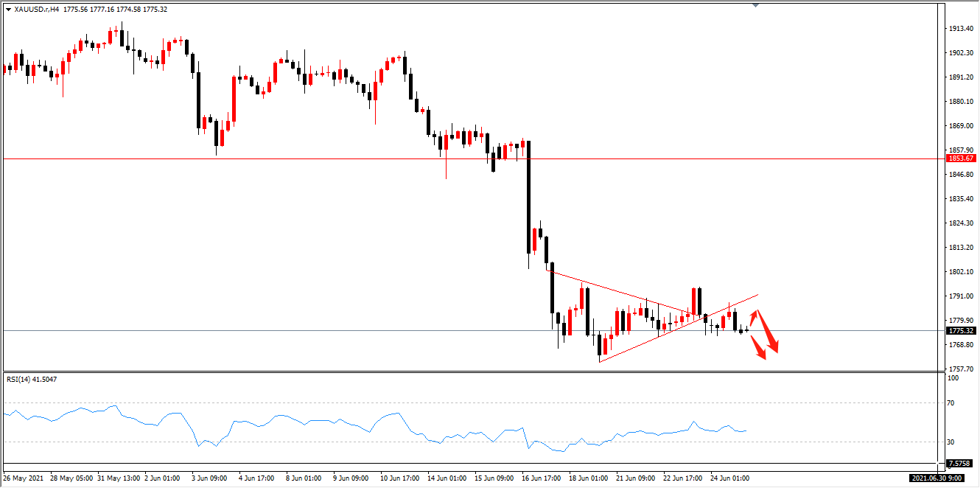Screen dimensions: 980x488
Task: Click the 1913.40 price scale value
Action: (960, 29)
